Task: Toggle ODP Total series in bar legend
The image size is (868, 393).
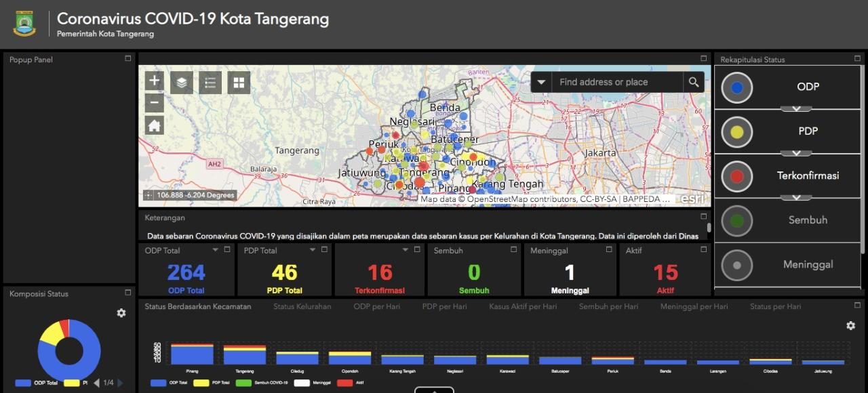Action: click(x=170, y=383)
